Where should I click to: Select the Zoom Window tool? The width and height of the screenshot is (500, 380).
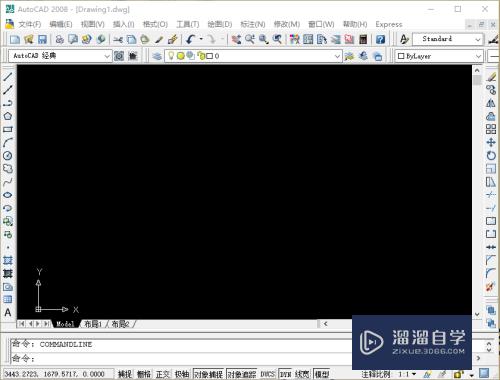(x=263, y=39)
